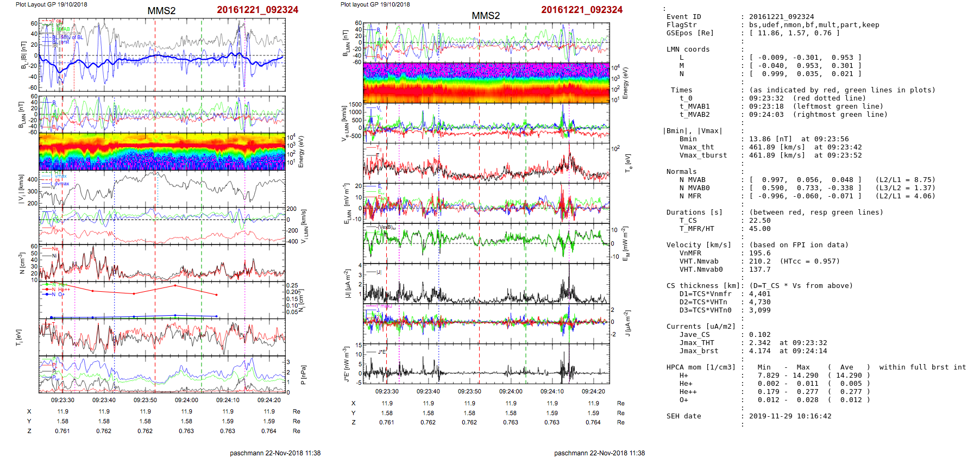Click the LMN coords heading
980x457 pixels.
click(x=688, y=49)
